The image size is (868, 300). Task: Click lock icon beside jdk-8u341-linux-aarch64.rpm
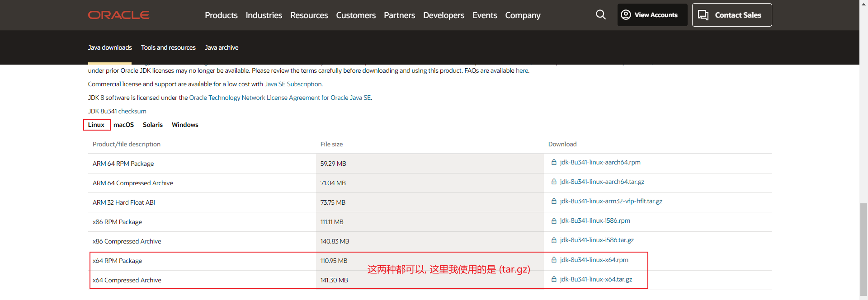point(554,162)
